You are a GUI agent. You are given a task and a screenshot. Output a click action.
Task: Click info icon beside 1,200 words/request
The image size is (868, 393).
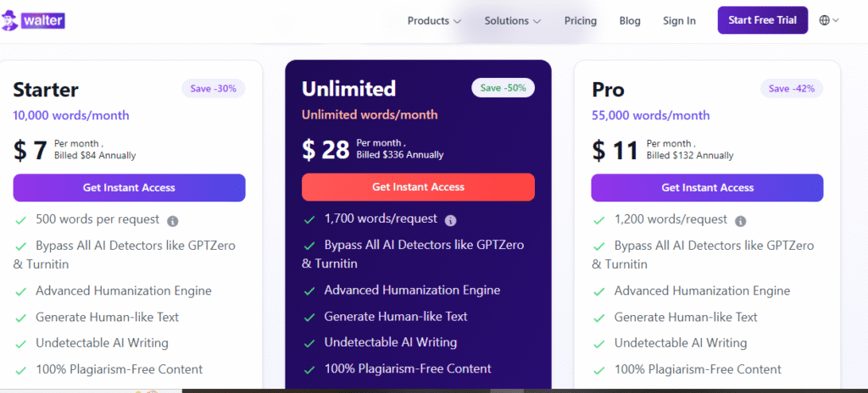[741, 221]
